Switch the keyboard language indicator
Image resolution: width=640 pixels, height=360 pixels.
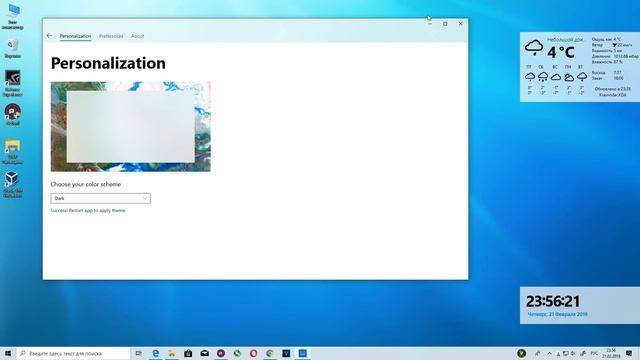pyautogui.click(x=594, y=353)
